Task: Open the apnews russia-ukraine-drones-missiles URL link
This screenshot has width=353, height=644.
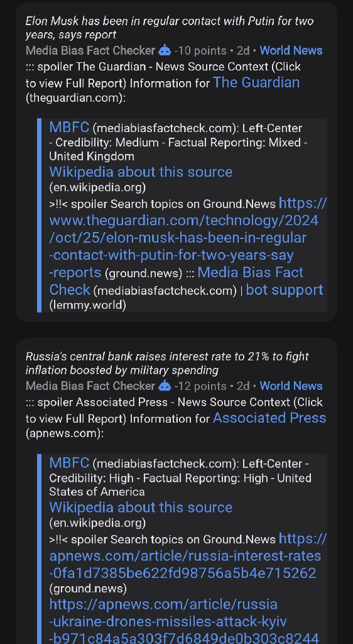Action: click(x=183, y=621)
